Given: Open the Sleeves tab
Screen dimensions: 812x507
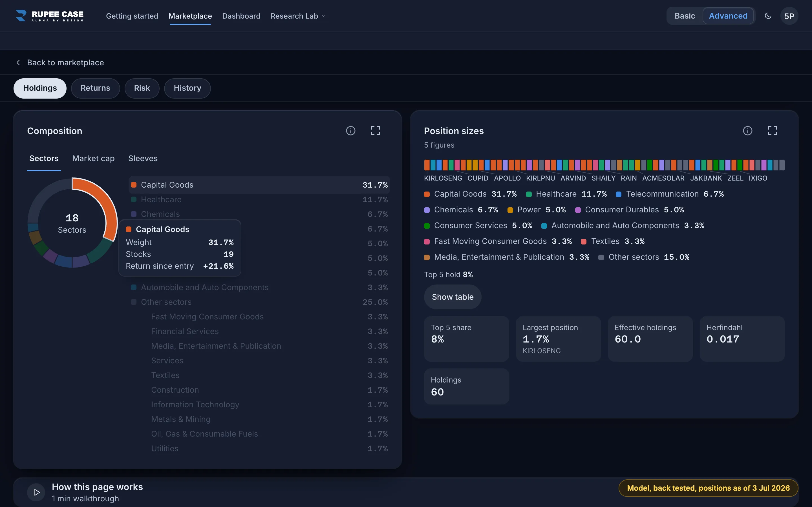Looking at the screenshot, I should tap(143, 159).
